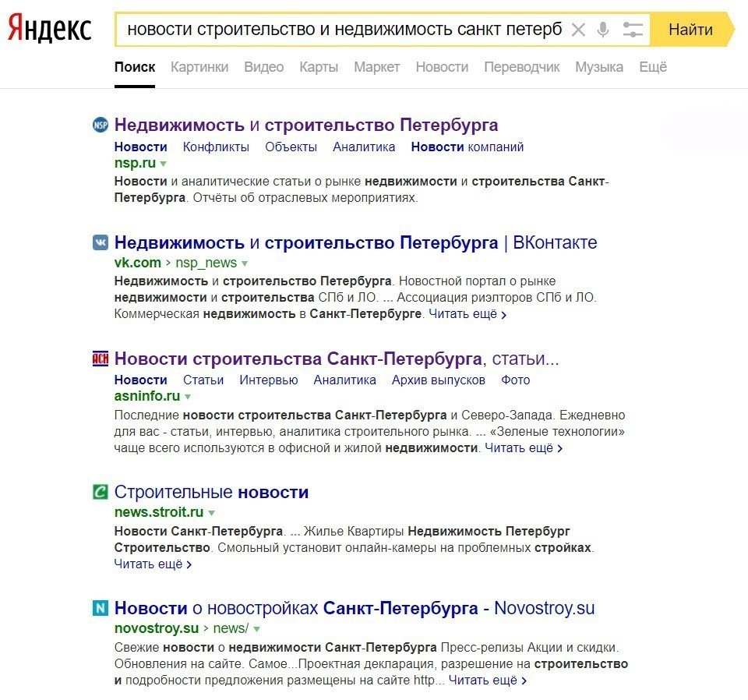Open nsp.ru Аналитика sitelink
748x700 pixels.
(364, 147)
